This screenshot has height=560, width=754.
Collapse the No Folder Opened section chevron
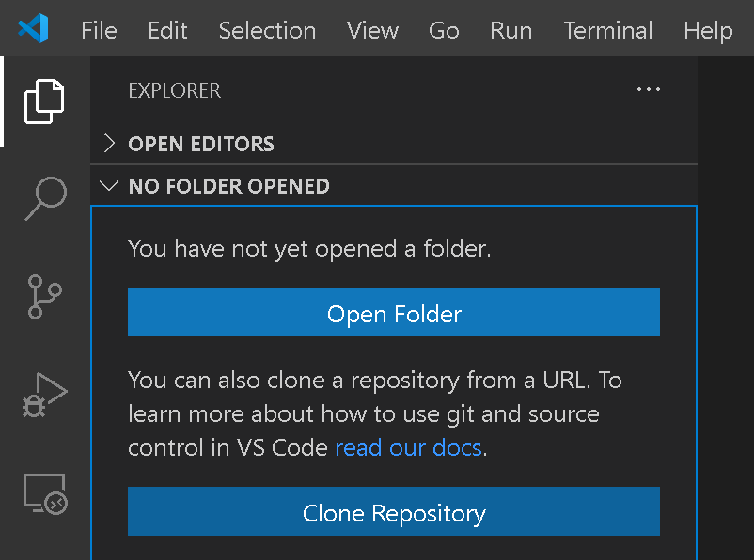point(109,185)
